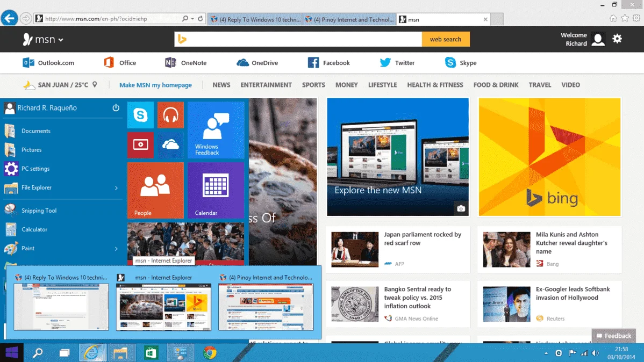Launch the Music headphones tile

170,115
